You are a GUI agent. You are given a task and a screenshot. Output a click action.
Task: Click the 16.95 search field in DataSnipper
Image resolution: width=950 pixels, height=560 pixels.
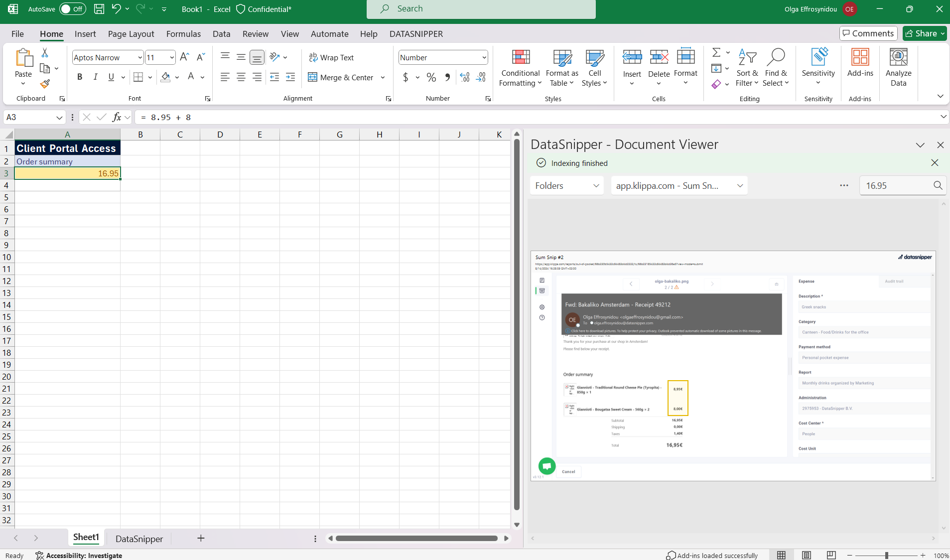tap(897, 185)
